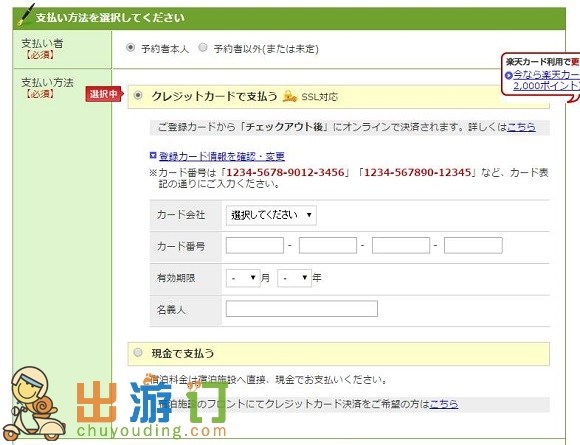Screen dimensions: 580x445
Task: Click the 有効期限 label
Action: [176, 278]
